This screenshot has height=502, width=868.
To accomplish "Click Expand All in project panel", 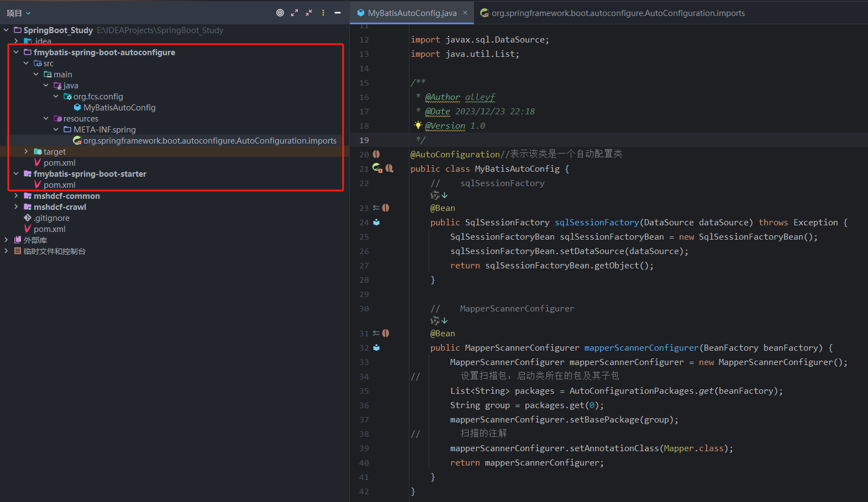I will click(x=294, y=13).
